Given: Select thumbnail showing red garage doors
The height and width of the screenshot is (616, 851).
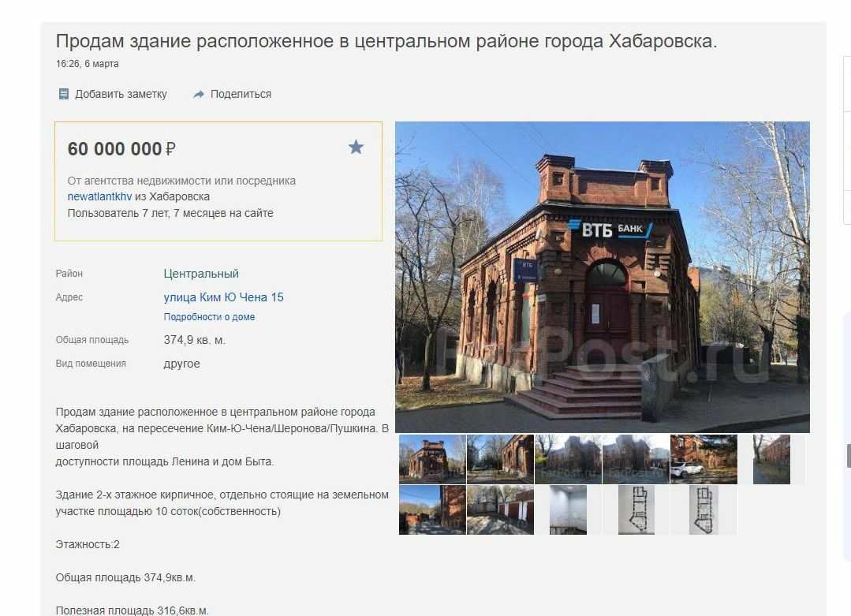Looking at the screenshot, I should tap(500, 510).
